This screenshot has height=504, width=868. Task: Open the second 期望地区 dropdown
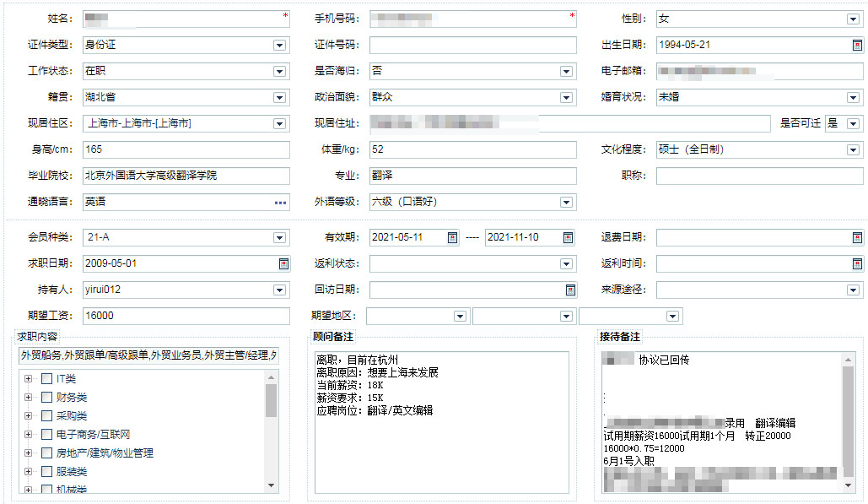click(x=566, y=317)
